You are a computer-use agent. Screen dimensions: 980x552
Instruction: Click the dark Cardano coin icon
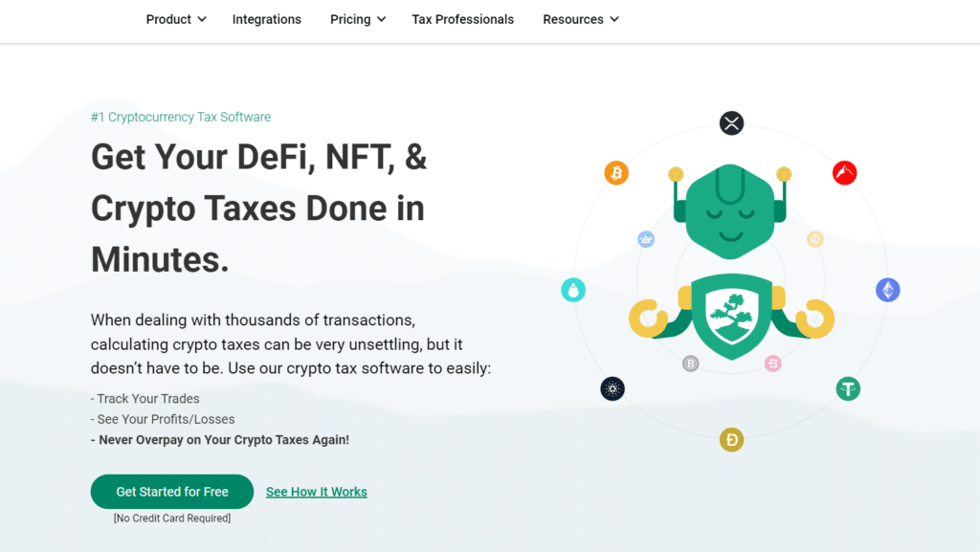612,389
